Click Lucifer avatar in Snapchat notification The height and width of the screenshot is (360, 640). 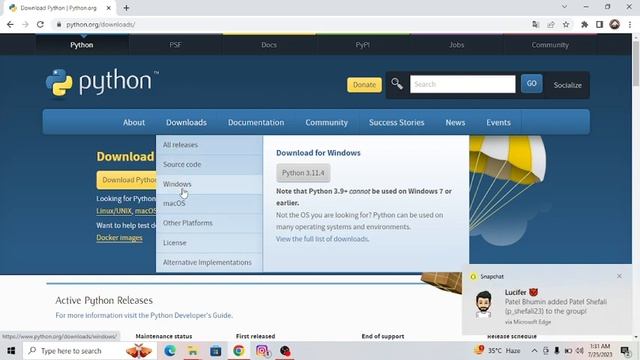point(484,304)
